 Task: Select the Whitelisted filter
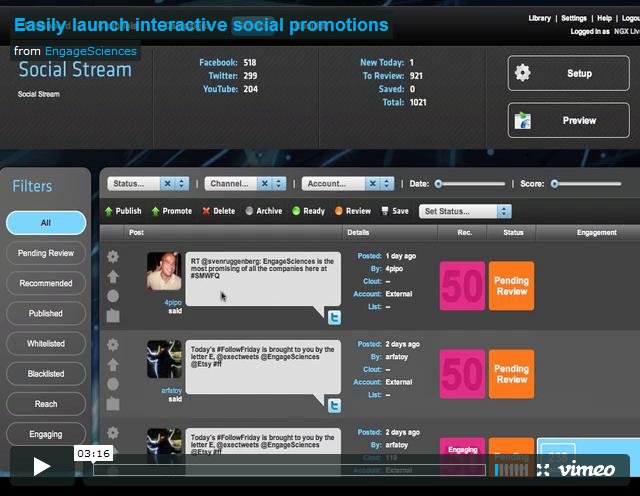click(x=46, y=344)
